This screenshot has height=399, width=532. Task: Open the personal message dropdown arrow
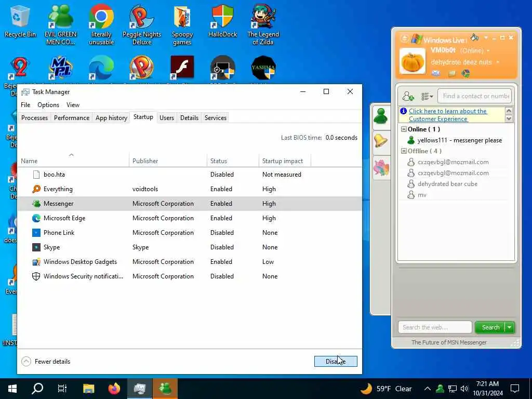pos(498,62)
